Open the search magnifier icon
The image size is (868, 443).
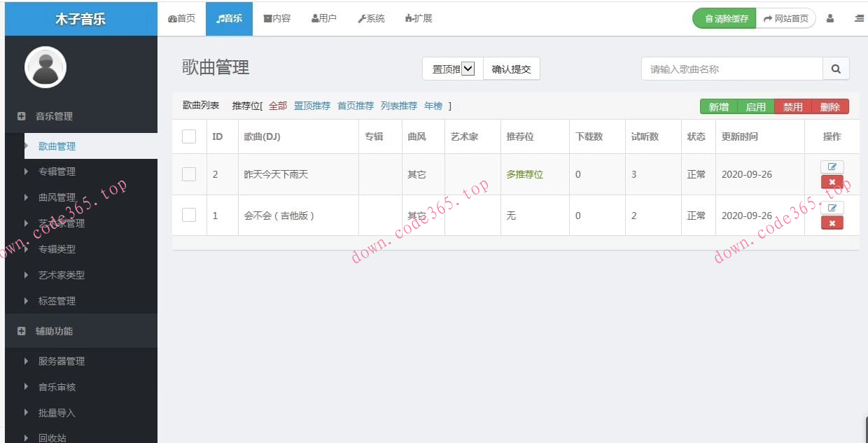tap(836, 68)
